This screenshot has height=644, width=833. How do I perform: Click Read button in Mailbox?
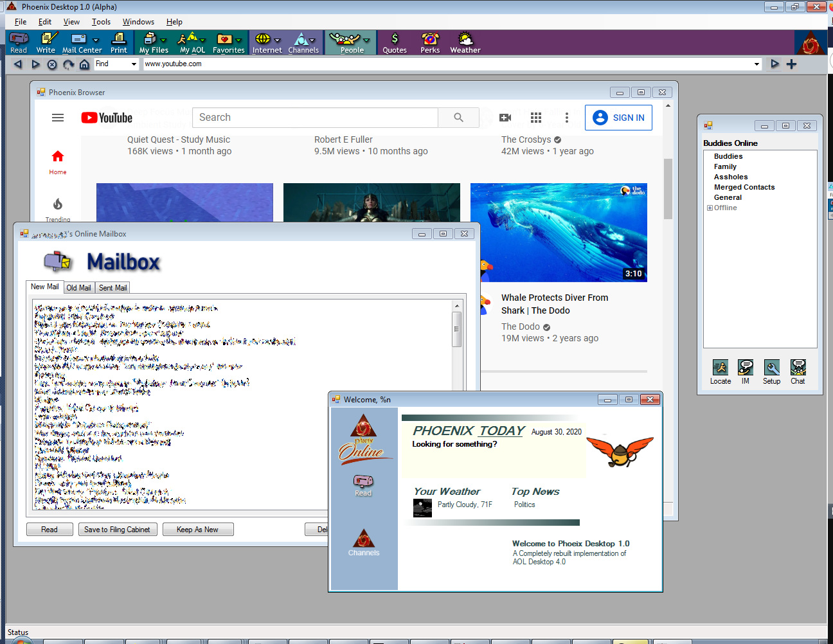pyautogui.click(x=49, y=530)
